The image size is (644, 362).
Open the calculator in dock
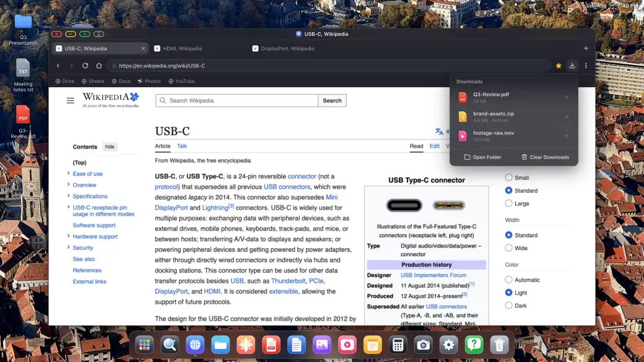[x=398, y=345]
